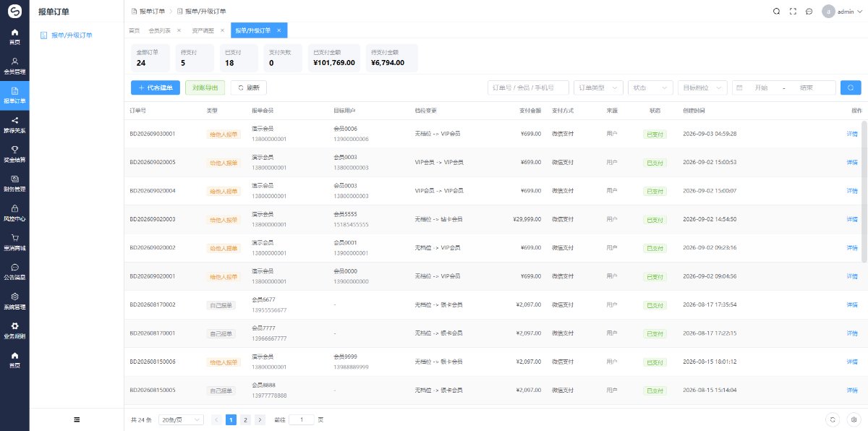
Task: Focus the 订单号 / 会员 / 手机号 search field
Action: coord(529,88)
